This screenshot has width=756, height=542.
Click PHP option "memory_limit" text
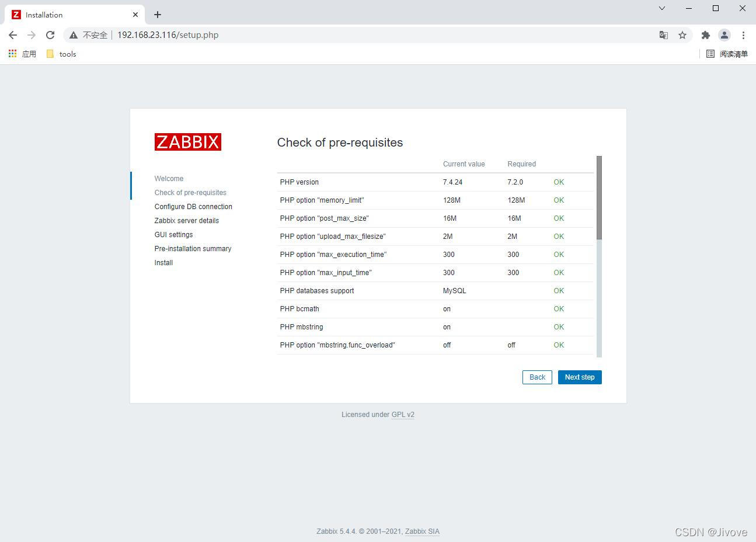point(322,200)
